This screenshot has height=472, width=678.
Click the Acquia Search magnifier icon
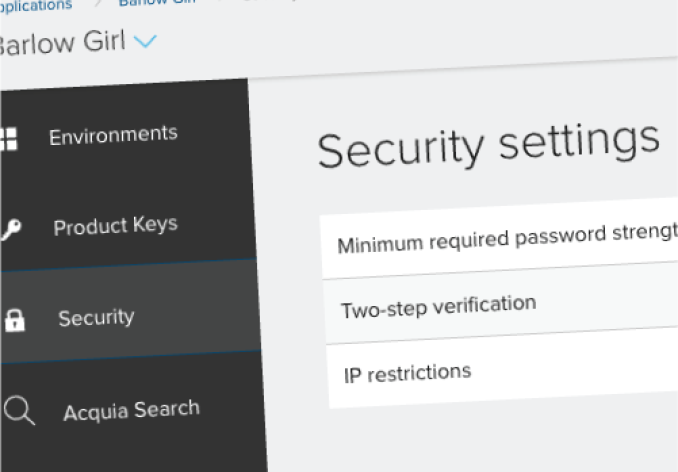click(x=19, y=411)
